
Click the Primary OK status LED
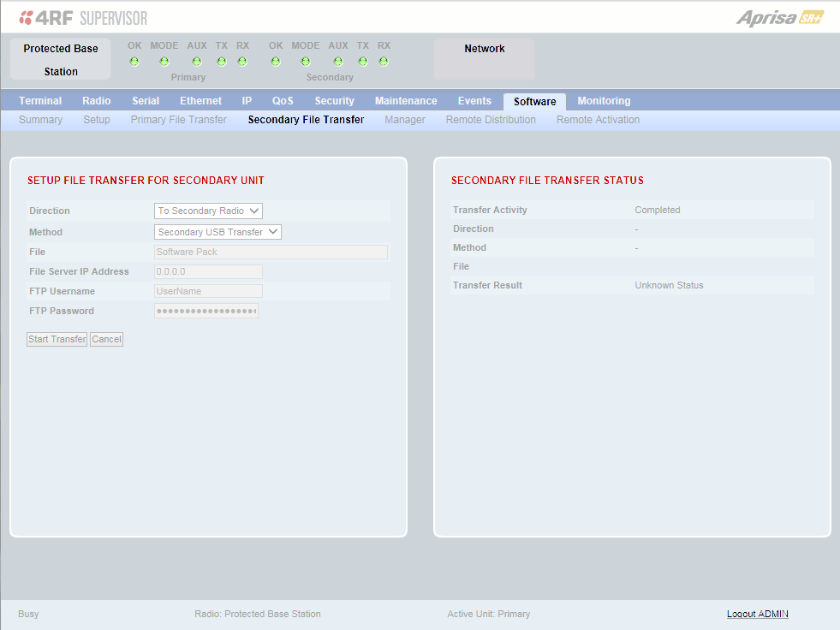[x=134, y=62]
